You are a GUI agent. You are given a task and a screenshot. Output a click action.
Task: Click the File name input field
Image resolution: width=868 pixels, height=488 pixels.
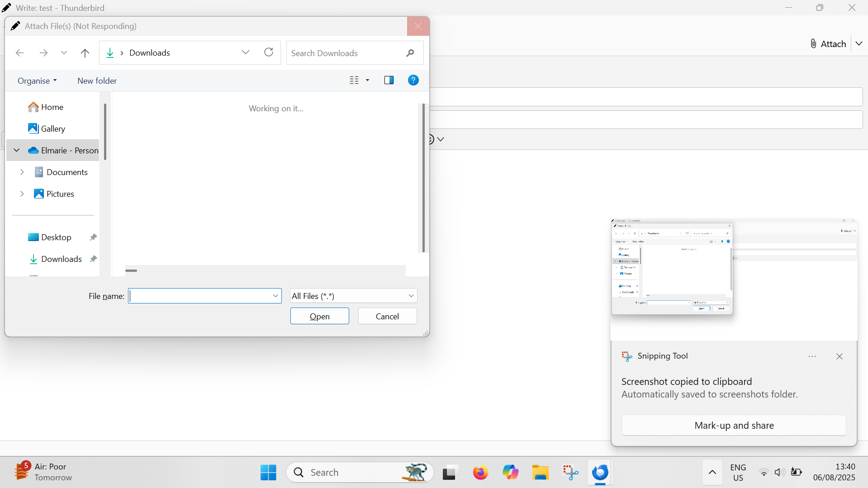200,296
